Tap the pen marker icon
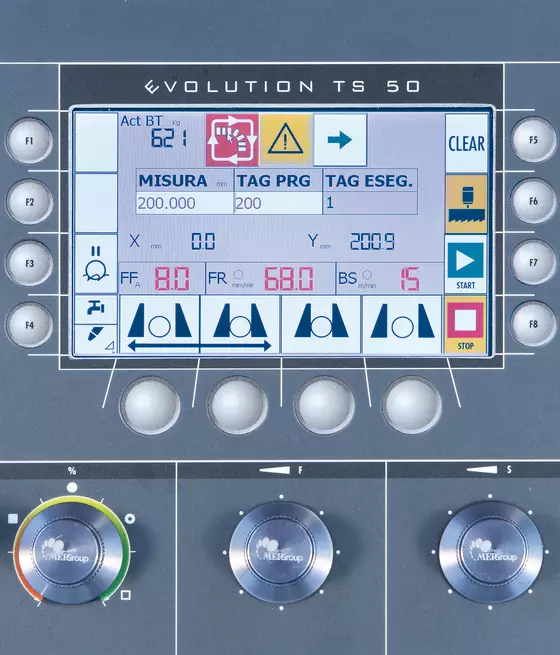The height and width of the screenshot is (655, 560). 96,339
